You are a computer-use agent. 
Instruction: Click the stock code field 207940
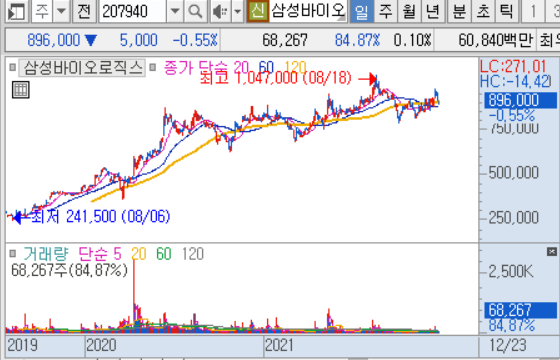(x=133, y=11)
